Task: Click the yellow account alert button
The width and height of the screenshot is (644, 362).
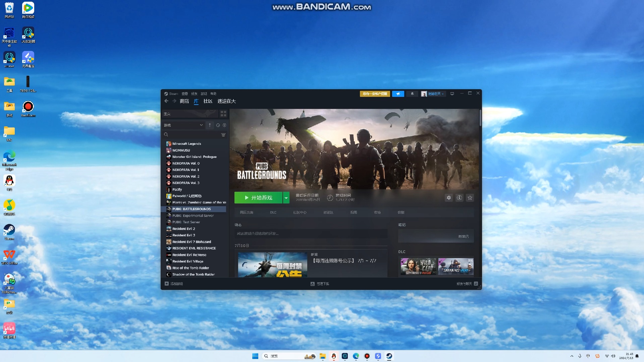Action: tap(375, 94)
